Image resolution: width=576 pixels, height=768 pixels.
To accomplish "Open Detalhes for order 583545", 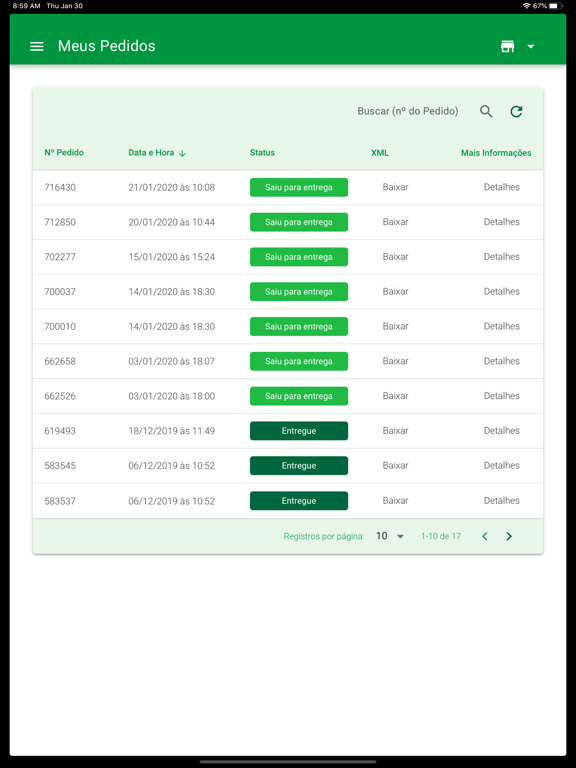I will [x=502, y=465].
